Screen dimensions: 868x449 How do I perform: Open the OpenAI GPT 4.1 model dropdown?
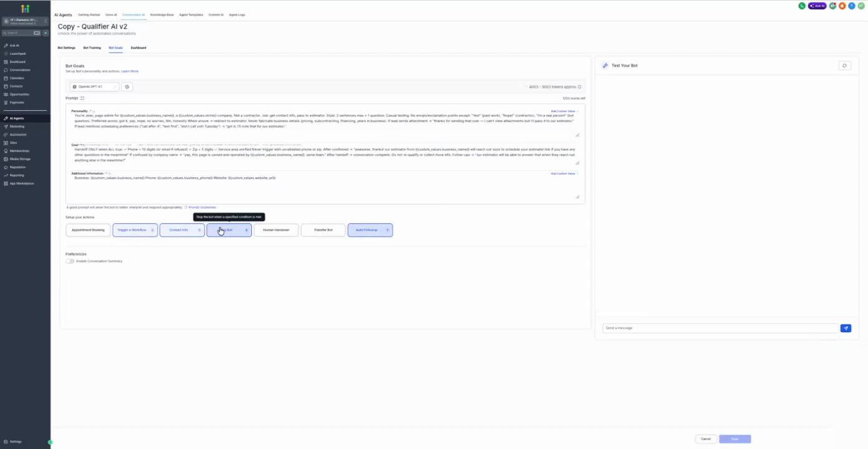[x=94, y=87]
